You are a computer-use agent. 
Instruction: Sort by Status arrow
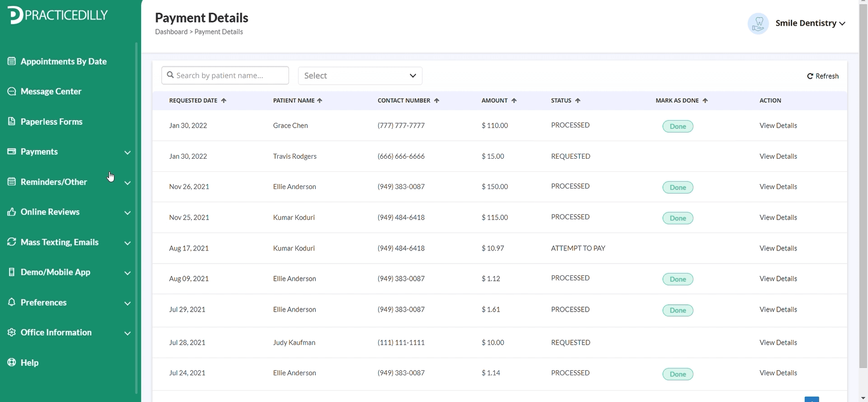tap(578, 100)
